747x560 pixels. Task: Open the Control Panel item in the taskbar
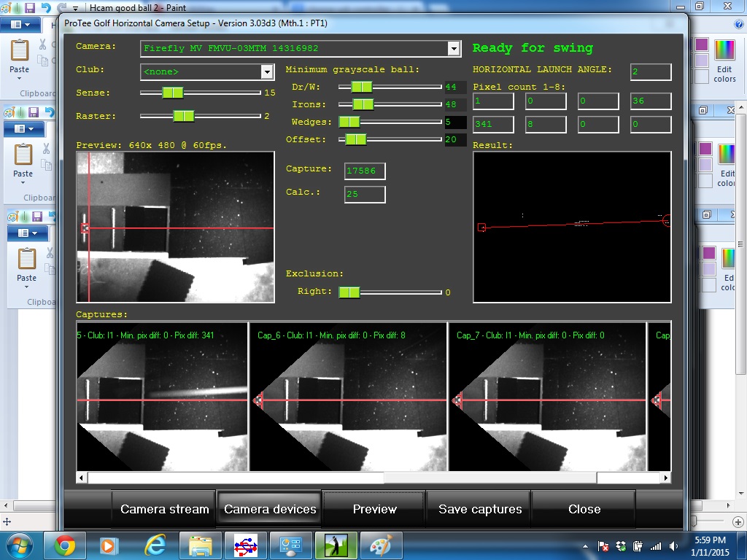[290, 545]
